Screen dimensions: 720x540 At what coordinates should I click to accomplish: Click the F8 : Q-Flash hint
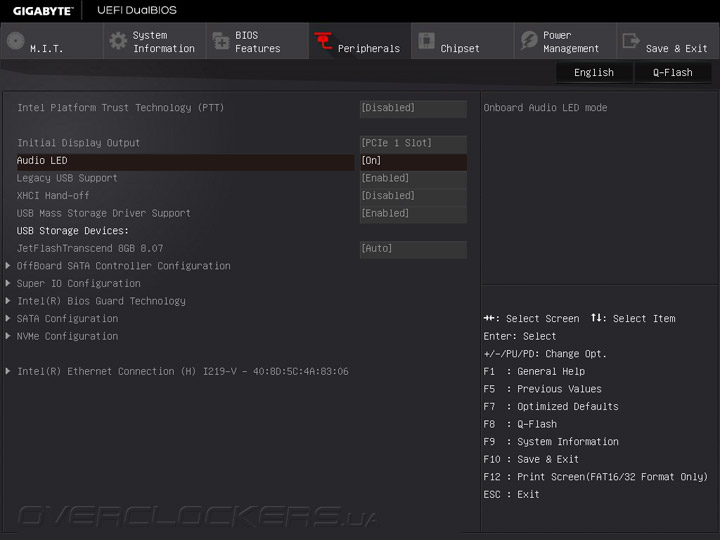click(520, 424)
